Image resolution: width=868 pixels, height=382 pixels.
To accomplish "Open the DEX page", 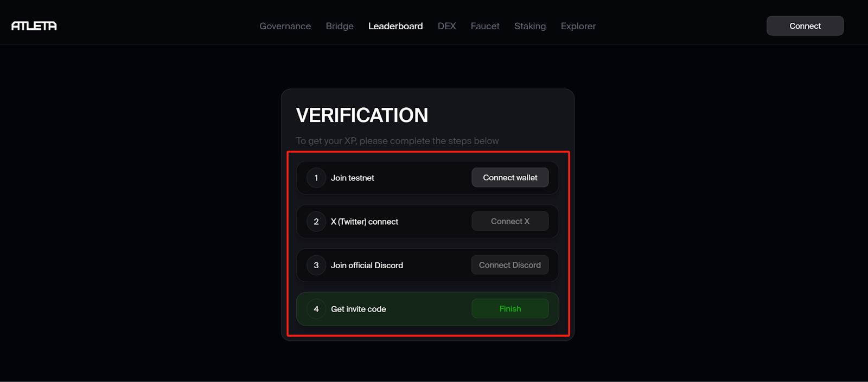I will (x=446, y=26).
